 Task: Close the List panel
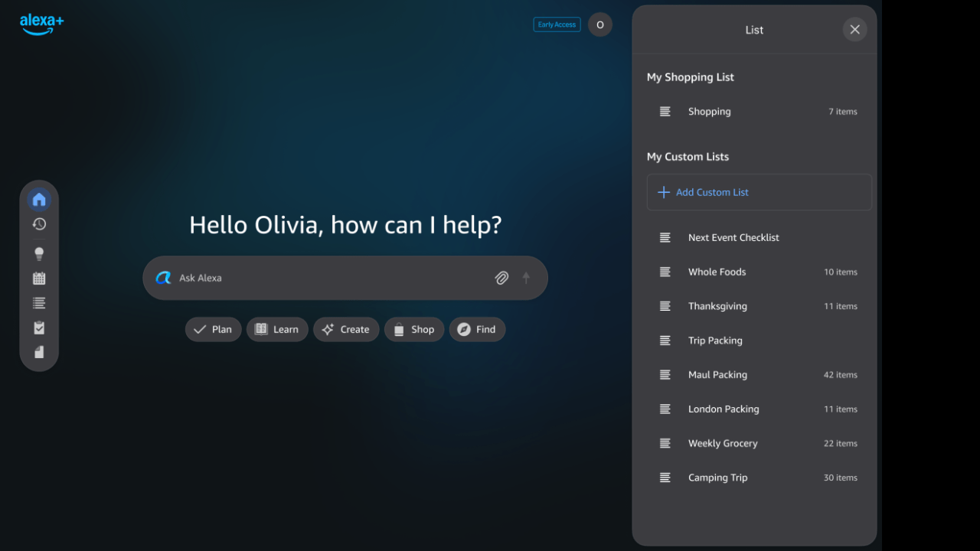point(854,30)
